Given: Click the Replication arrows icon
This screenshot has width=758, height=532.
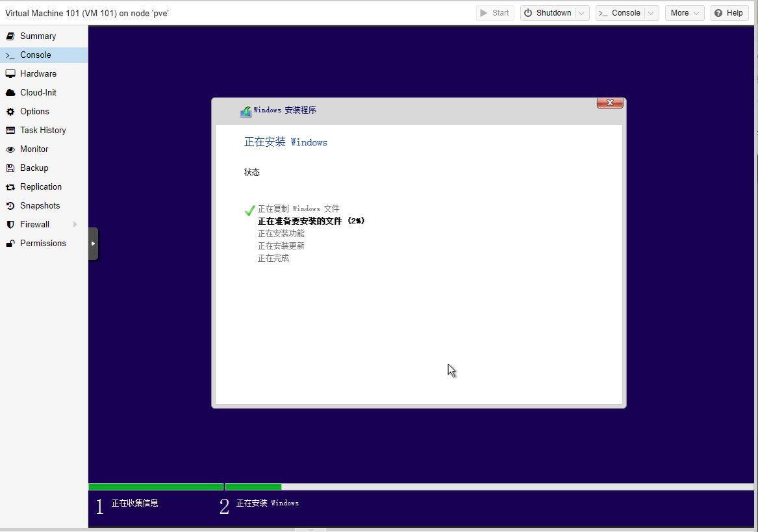Looking at the screenshot, I should (10, 187).
